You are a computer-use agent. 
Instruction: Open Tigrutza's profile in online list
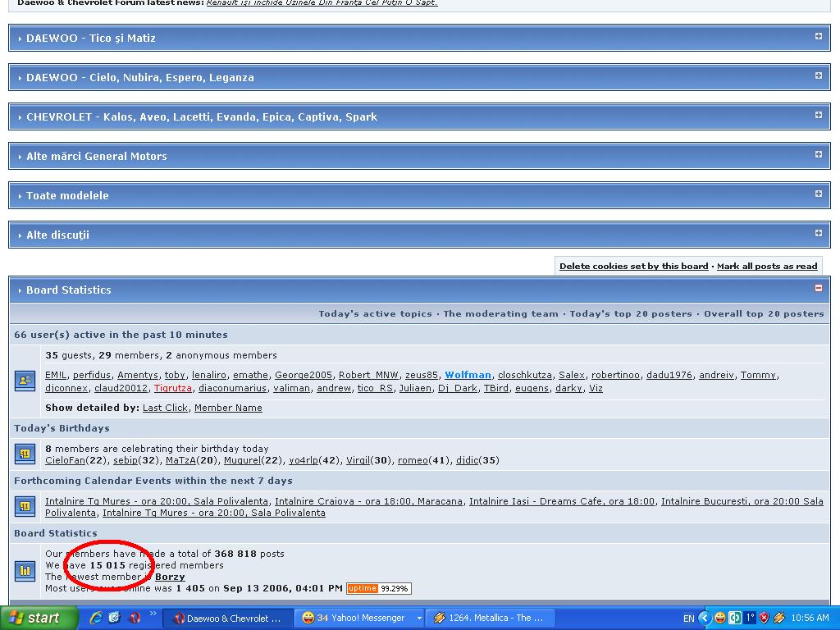coord(173,388)
